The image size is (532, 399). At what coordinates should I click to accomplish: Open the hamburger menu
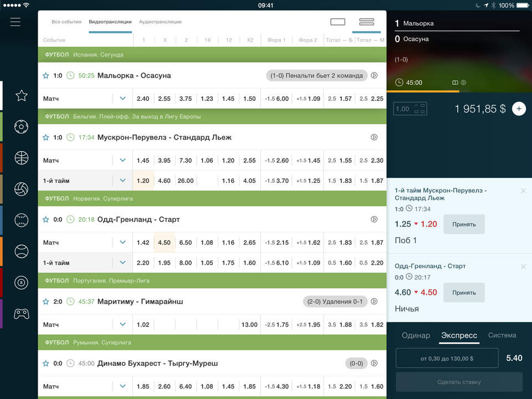[16, 22]
